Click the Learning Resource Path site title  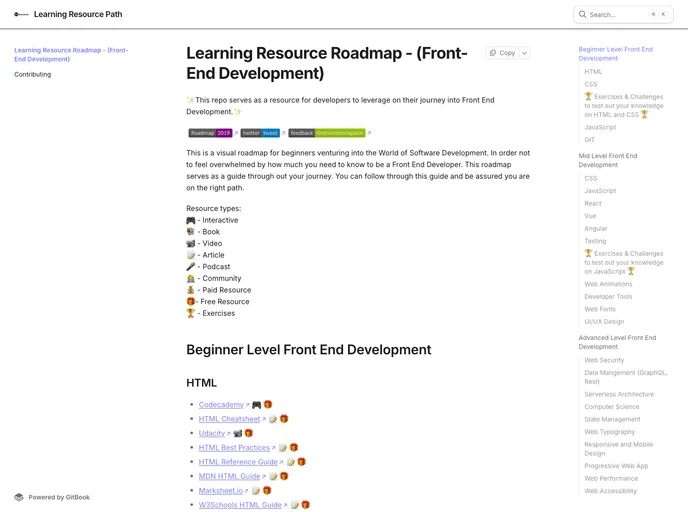[78, 14]
